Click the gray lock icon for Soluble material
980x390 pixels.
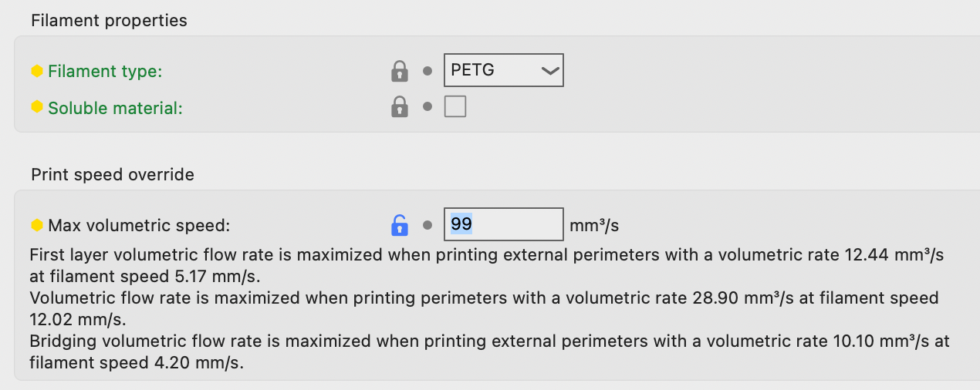[x=399, y=106]
